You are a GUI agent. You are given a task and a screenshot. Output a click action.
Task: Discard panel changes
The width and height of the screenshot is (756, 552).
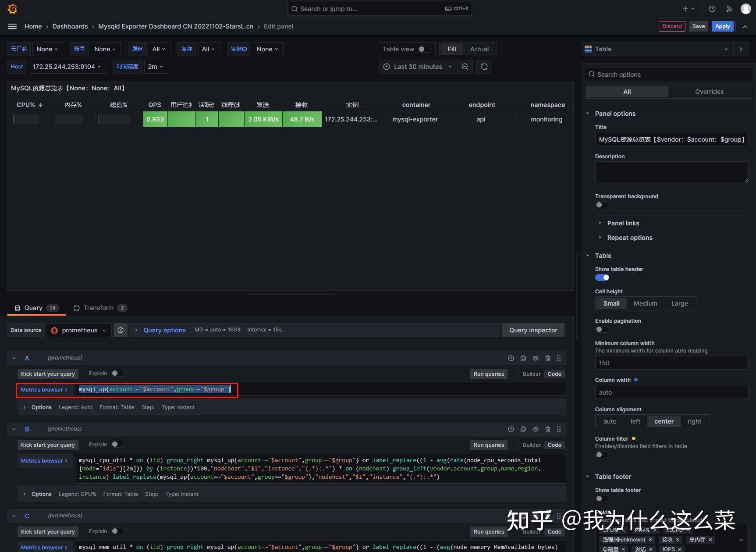pos(672,26)
